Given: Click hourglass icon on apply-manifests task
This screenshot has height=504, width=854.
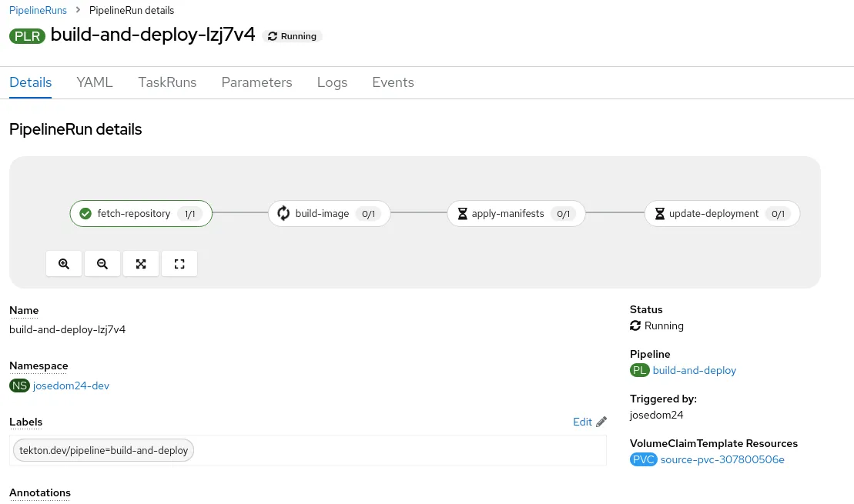Looking at the screenshot, I should click(x=462, y=214).
